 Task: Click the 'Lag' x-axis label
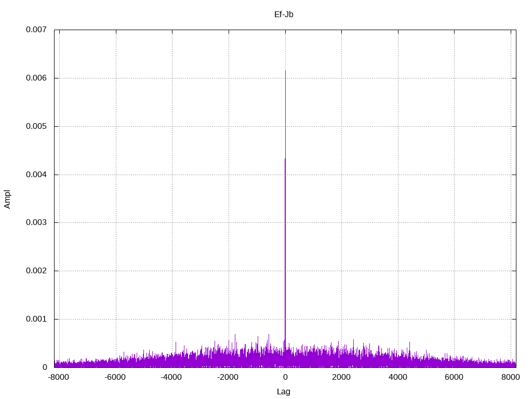point(284,392)
